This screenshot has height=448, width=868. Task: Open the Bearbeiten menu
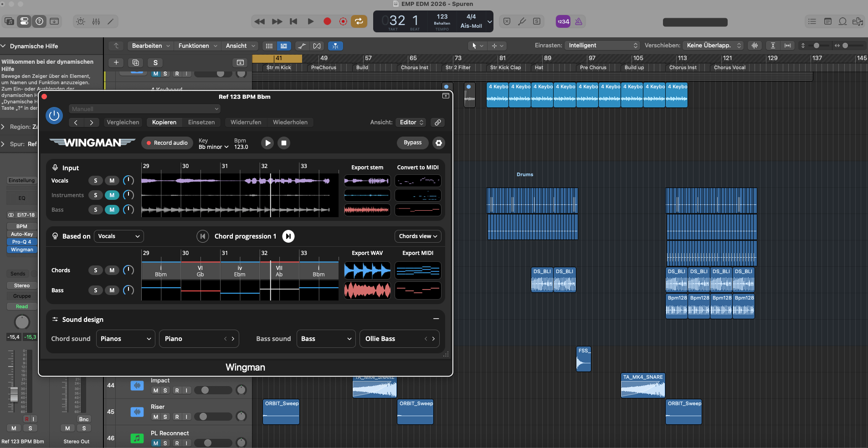[151, 46]
